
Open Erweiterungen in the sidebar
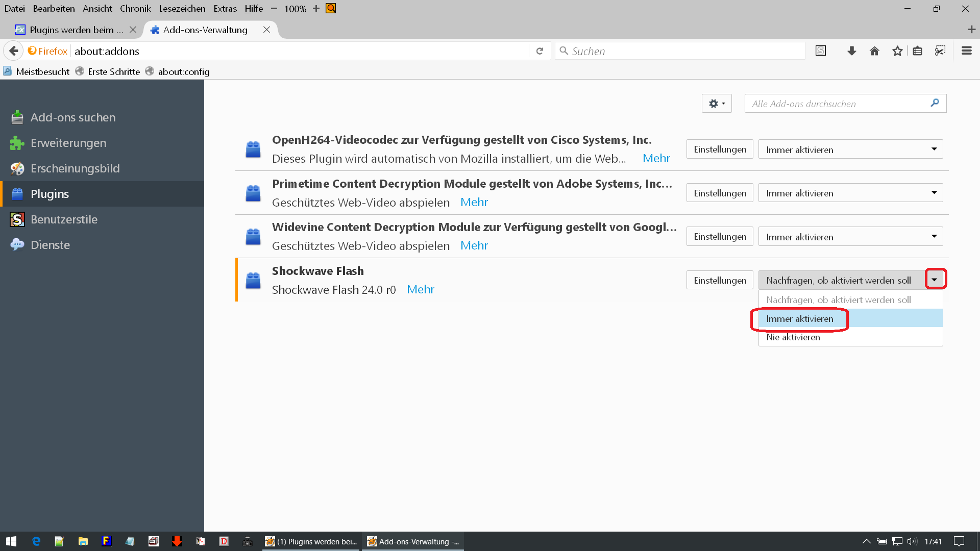pyautogui.click(x=68, y=143)
